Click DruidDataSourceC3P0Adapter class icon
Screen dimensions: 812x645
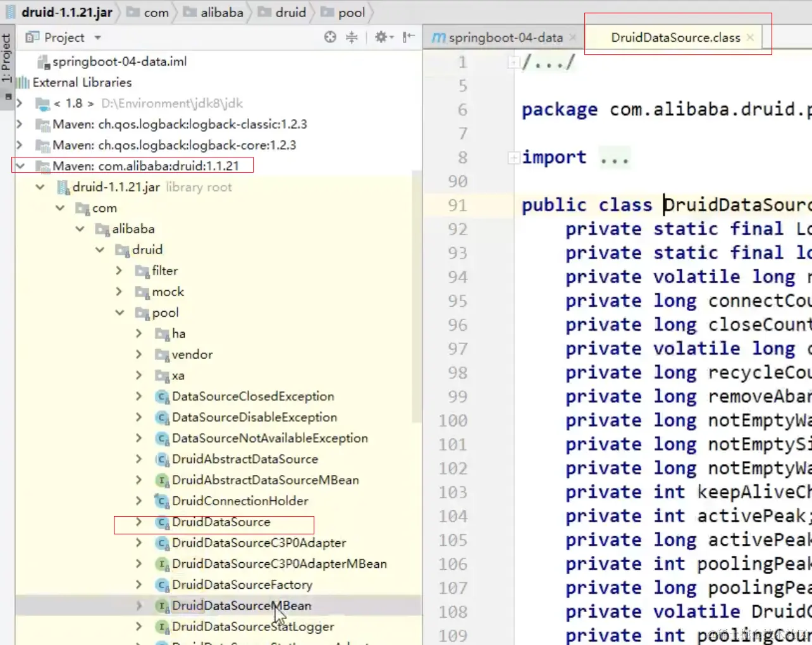click(x=162, y=543)
